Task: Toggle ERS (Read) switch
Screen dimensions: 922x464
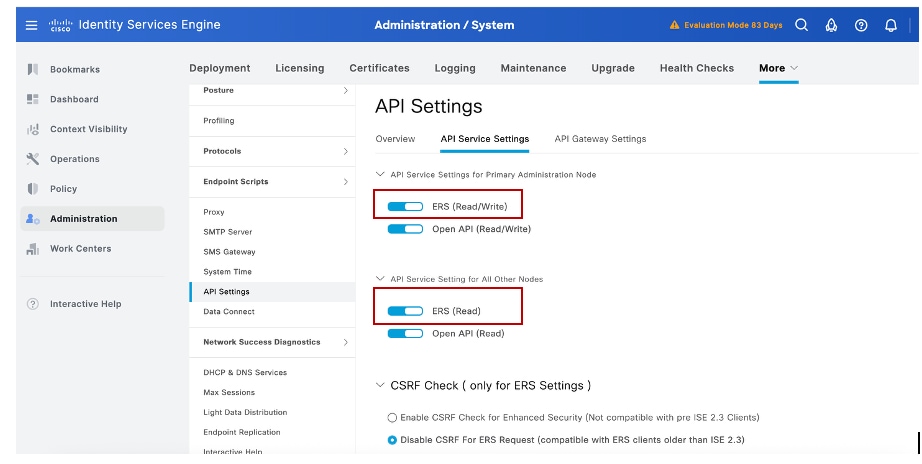Action: click(405, 311)
